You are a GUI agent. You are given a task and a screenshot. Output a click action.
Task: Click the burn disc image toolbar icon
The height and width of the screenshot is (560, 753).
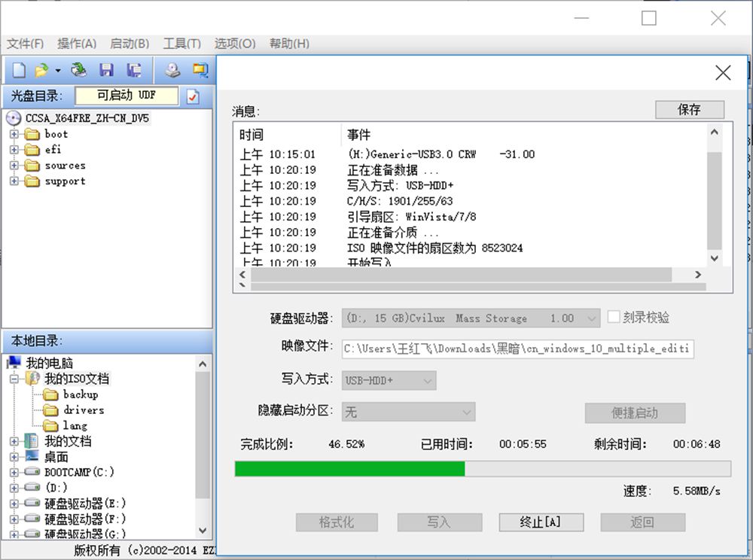(172, 69)
